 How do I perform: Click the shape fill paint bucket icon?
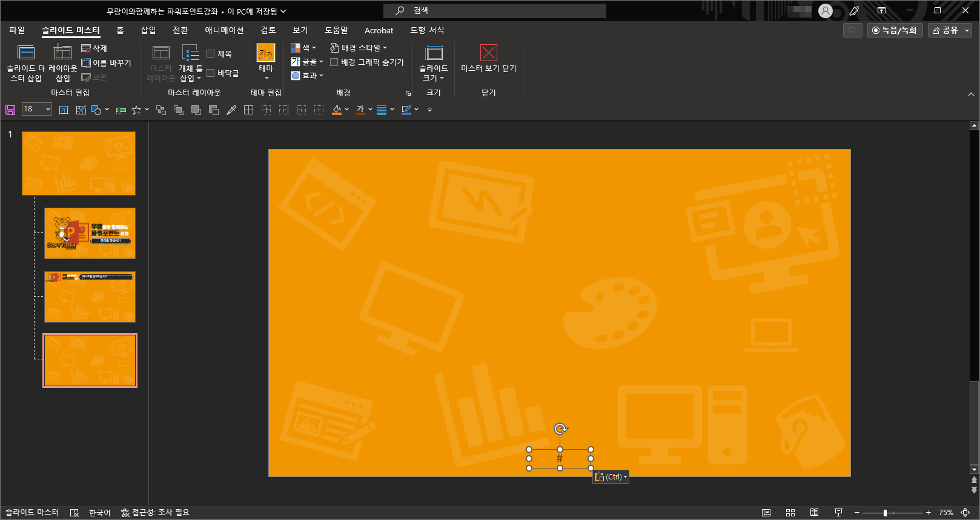(337, 110)
